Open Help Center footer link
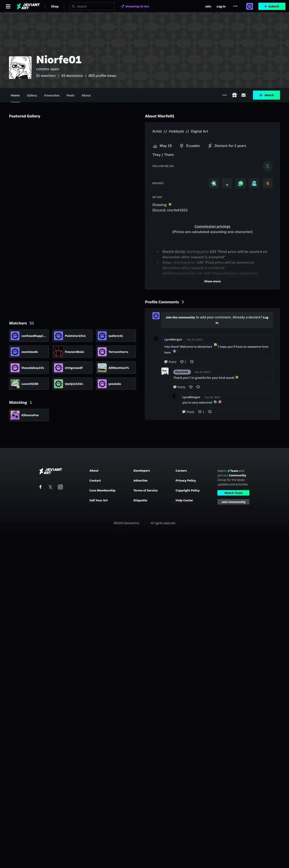Image resolution: width=289 pixels, height=868 pixels. point(184,500)
